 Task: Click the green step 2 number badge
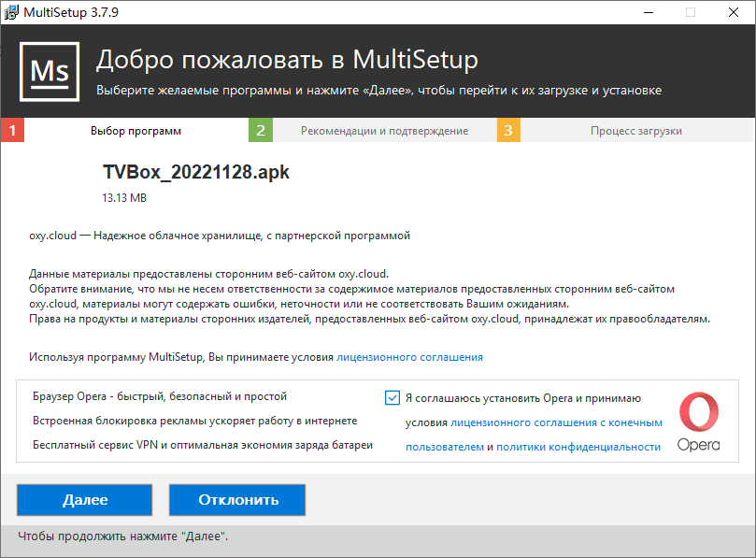click(261, 131)
